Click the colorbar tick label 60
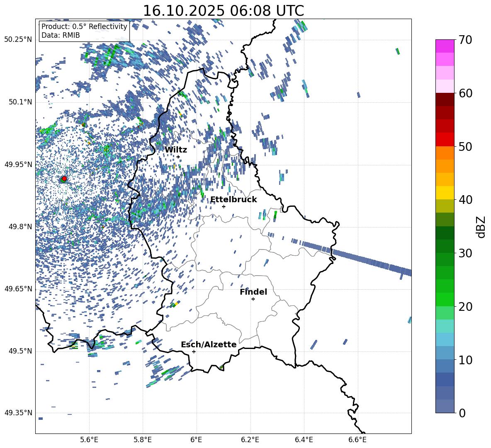This screenshot has height=448, width=491. click(465, 93)
